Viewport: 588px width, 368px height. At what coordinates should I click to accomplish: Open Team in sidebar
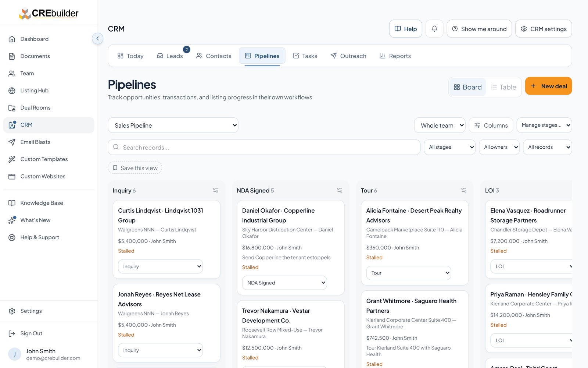[49, 73]
